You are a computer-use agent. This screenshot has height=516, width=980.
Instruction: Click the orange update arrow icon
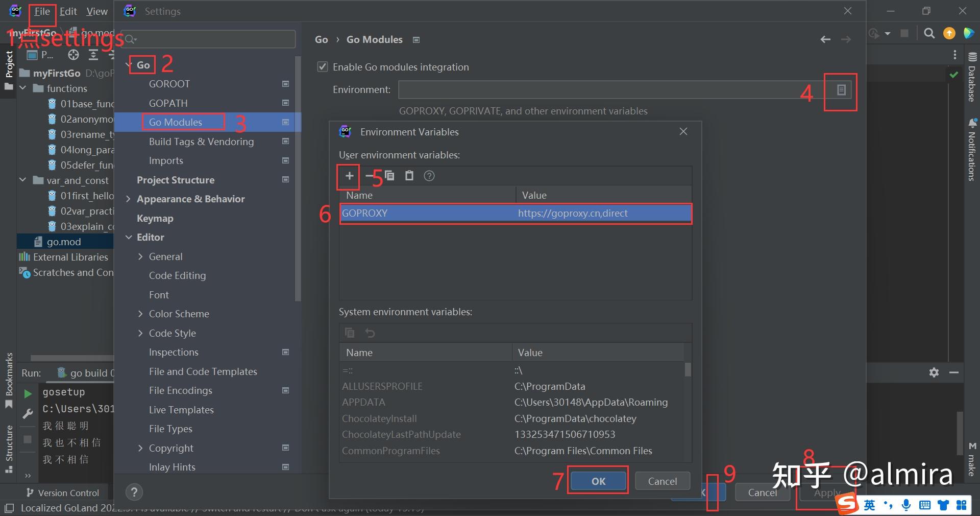(x=949, y=33)
